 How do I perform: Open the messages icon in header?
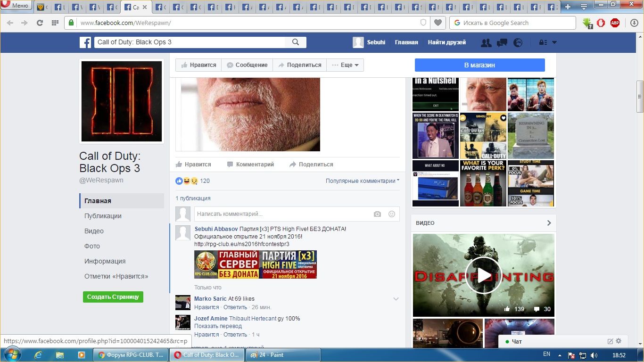coord(502,42)
